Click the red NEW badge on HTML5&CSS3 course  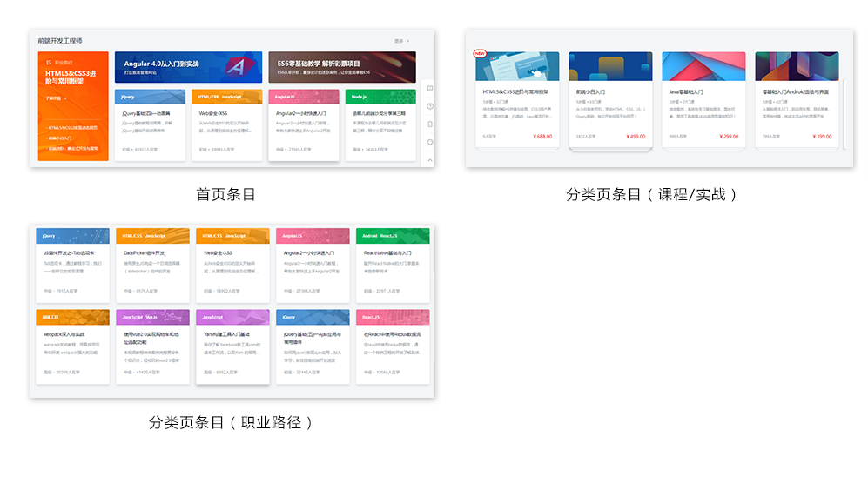click(x=480, y=54)
